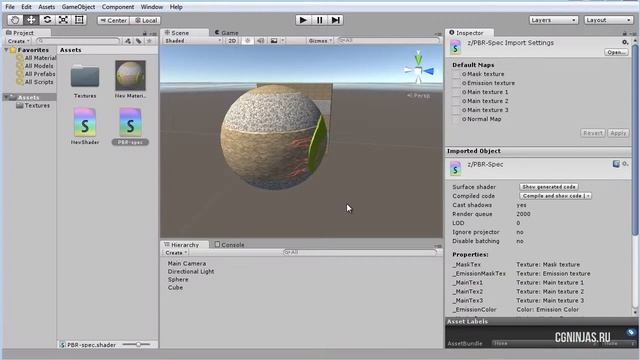Switch to the Console tab
Image resolution: width=640 pixels, height=360 pixels.
click(229, 244)
